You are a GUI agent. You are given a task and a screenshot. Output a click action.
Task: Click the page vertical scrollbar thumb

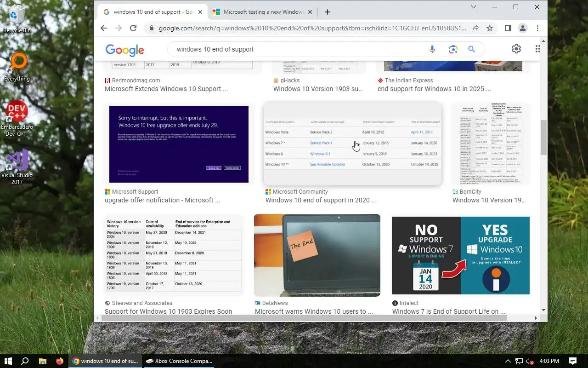click(x=544, y=137)
